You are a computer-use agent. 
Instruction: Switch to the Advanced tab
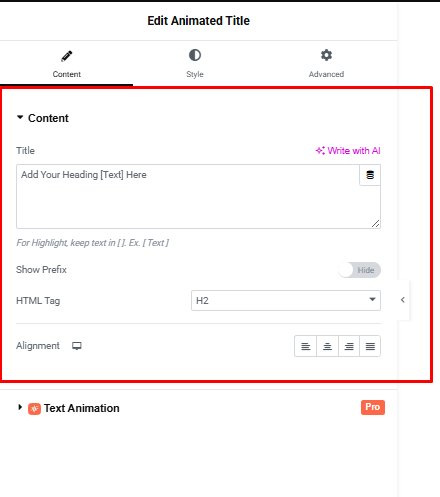tap(326, 64)
